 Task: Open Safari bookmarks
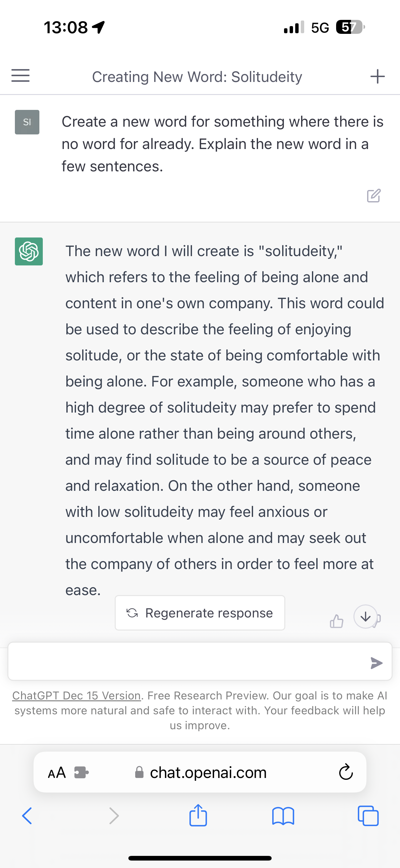point(283,816)
